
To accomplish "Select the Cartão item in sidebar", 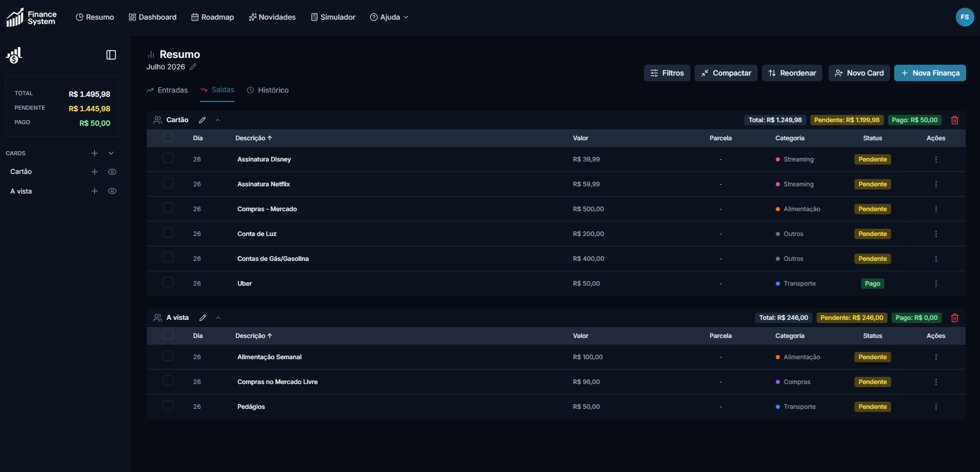I will tap(21, 172).
